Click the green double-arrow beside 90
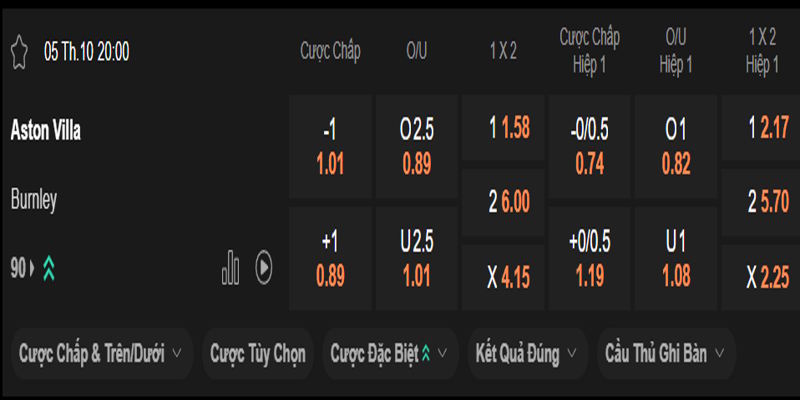 [48, 268]
